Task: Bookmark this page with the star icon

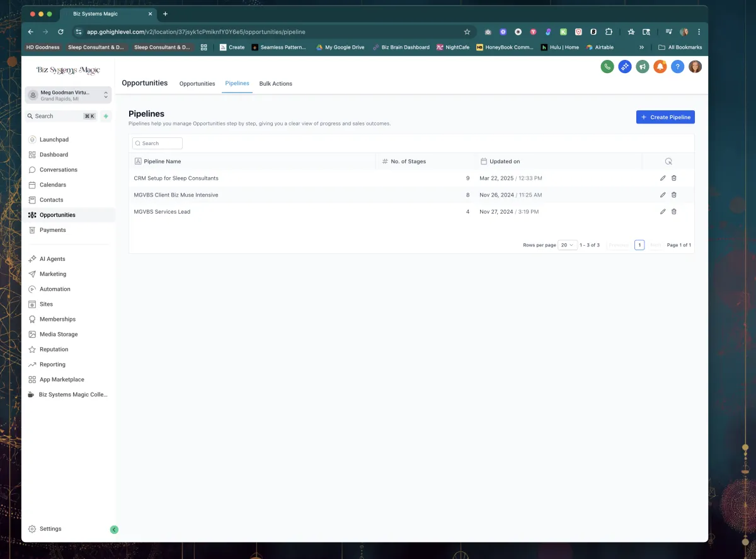Action: (x=467, y=32)
